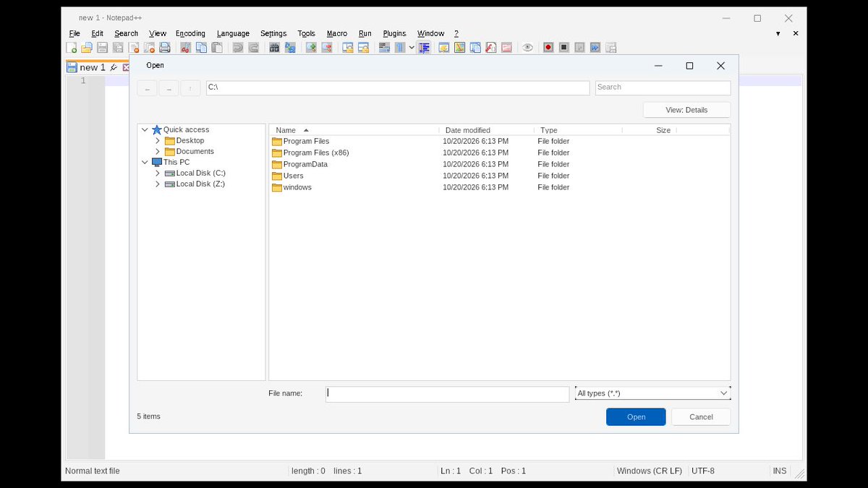Click the Open file folder toolbar icon
The width and height of the screenshot is (868, 488).
(x=87, y=48)
